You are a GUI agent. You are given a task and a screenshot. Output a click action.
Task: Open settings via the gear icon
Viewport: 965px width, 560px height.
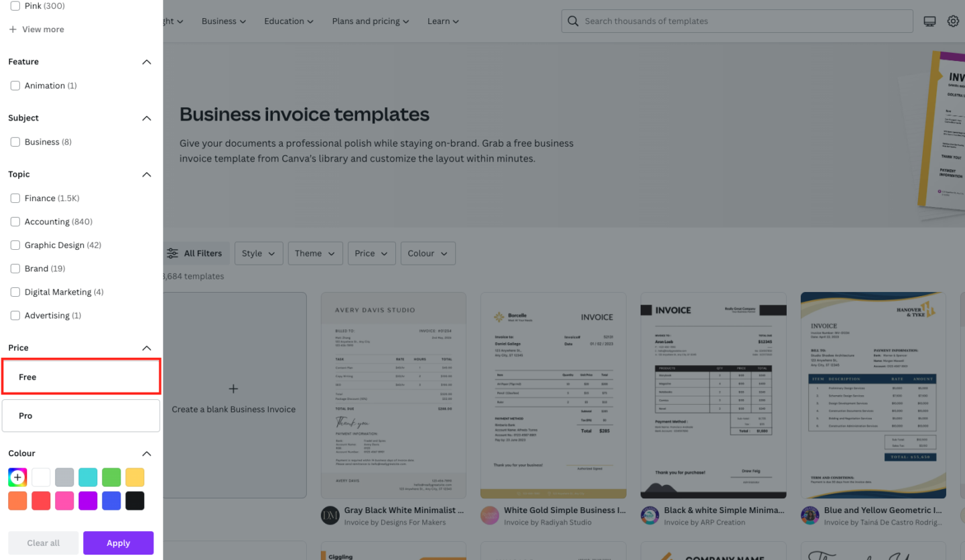[x=953, y=21]
